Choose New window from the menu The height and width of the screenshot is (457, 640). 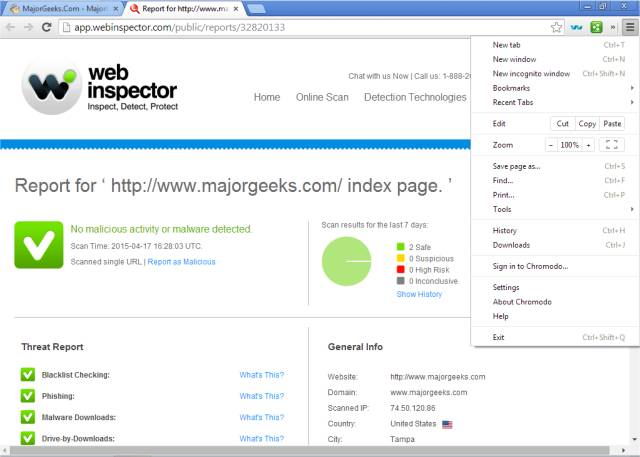coord(555,59)
